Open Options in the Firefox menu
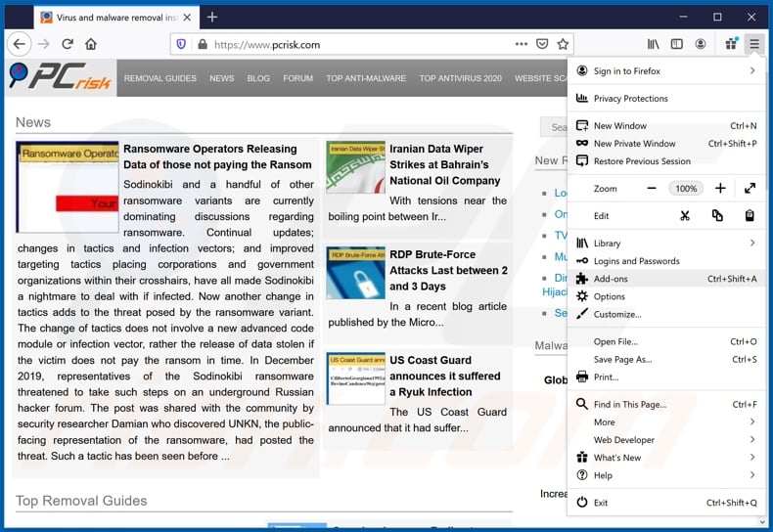The image size is (773, 532). click(666, 296)
